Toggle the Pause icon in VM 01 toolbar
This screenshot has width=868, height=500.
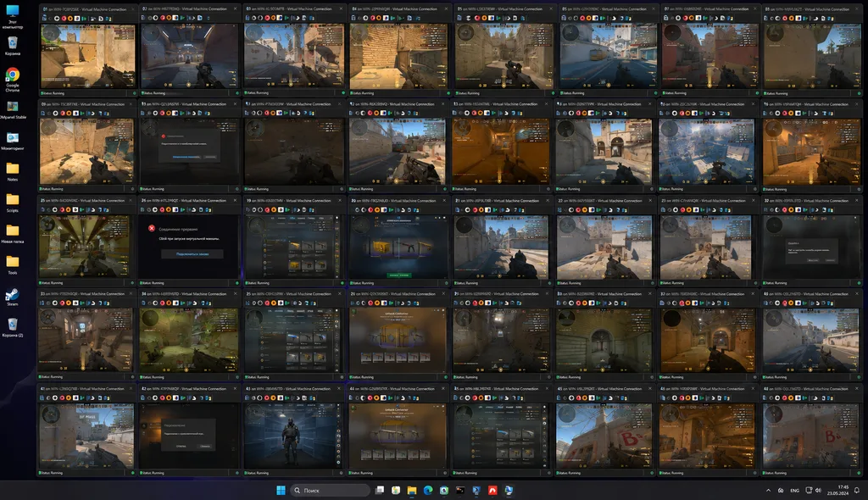tap(77, 19)
